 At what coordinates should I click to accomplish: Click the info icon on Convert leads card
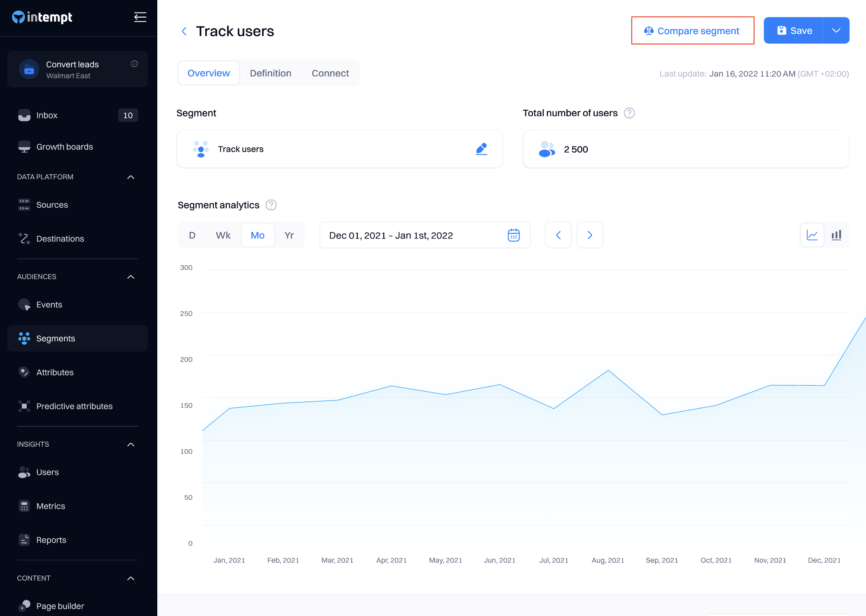134,64
